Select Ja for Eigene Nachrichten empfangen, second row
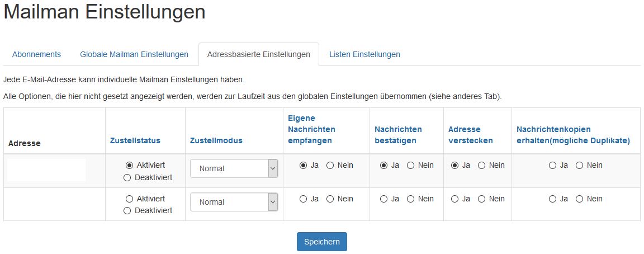 [x=304, y=199]
